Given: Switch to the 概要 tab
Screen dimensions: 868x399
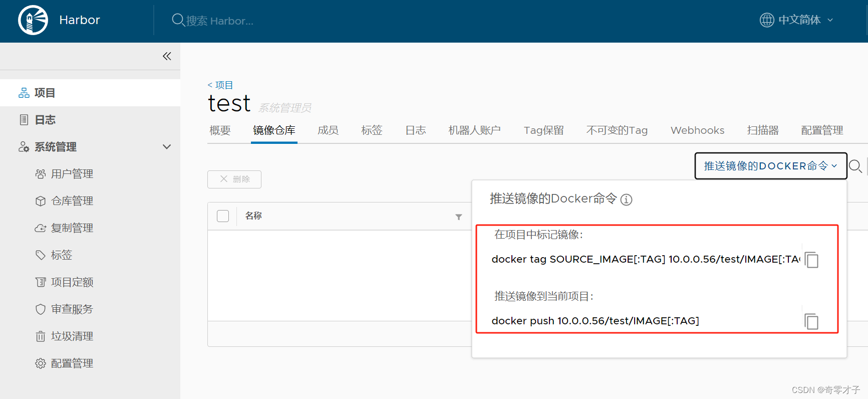Looking at the screenshot, I should 220,130.
